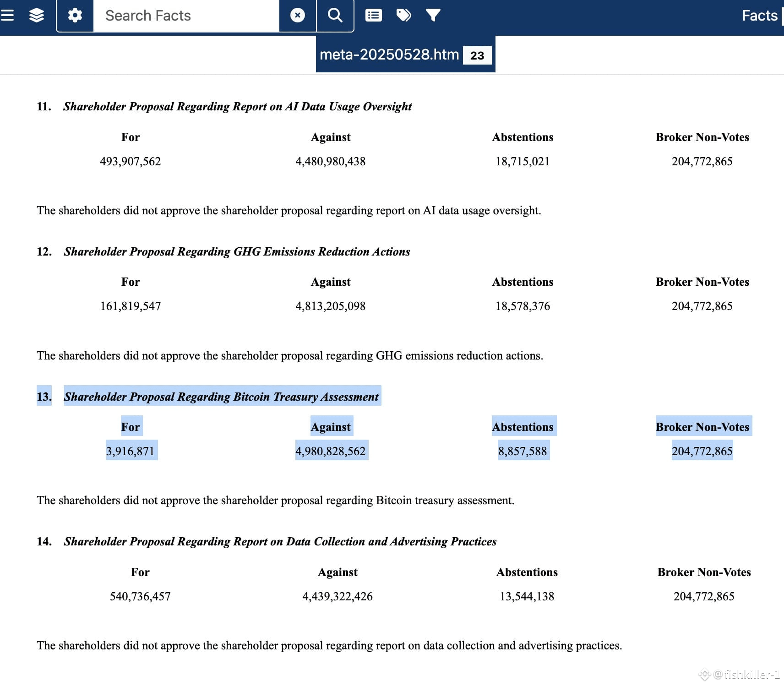Image resolution: width=784 pixels, height=686 pixels.
Task: Click Against value 4,980,828,562
Action: [331, 451]
